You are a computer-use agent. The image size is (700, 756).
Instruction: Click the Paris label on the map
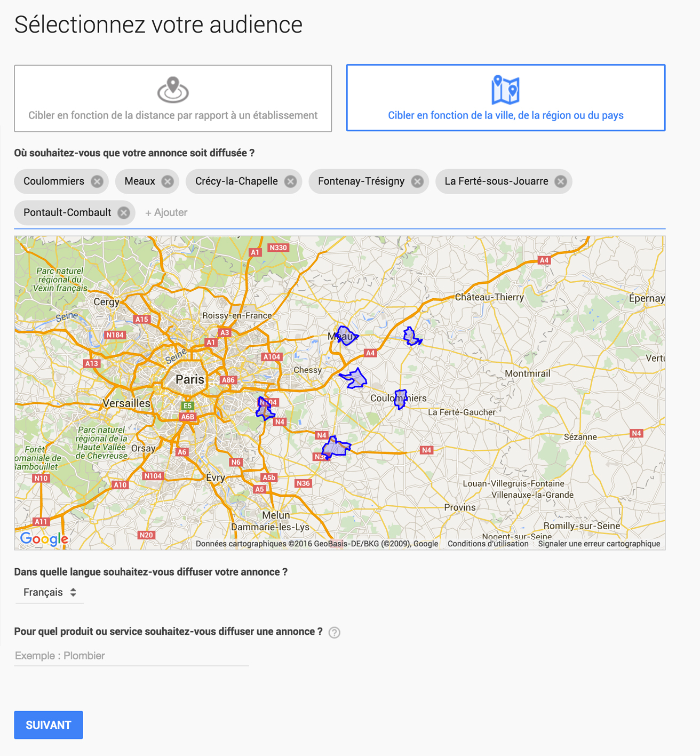click(x=190, y=379)
